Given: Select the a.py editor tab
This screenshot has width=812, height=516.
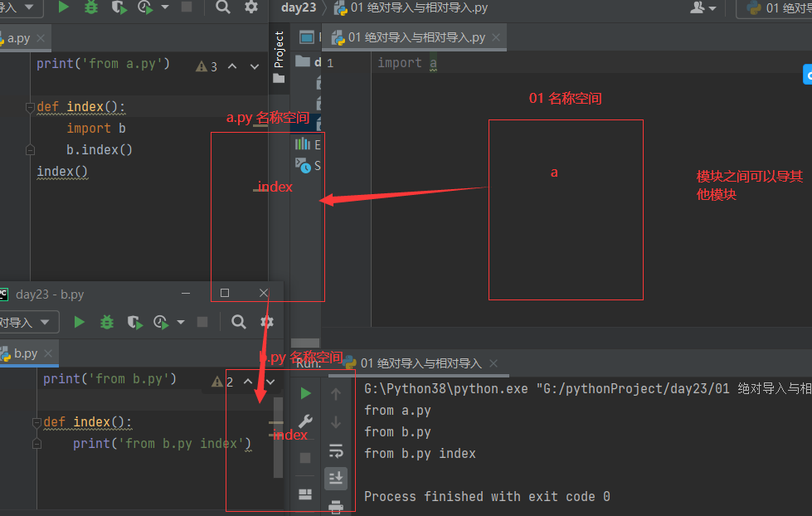Looking at the screenshot, I should 18,38.
